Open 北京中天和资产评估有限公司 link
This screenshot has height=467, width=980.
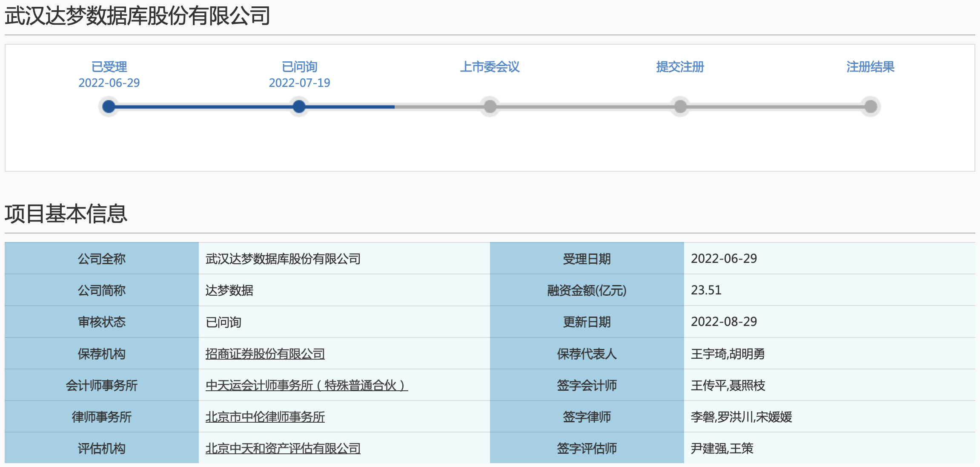283,448
